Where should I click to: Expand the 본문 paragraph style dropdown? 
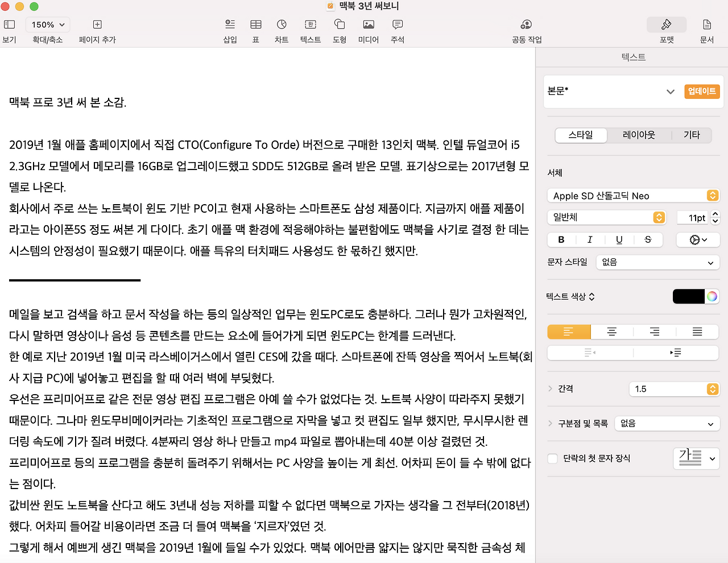click(x=670, y=92)
